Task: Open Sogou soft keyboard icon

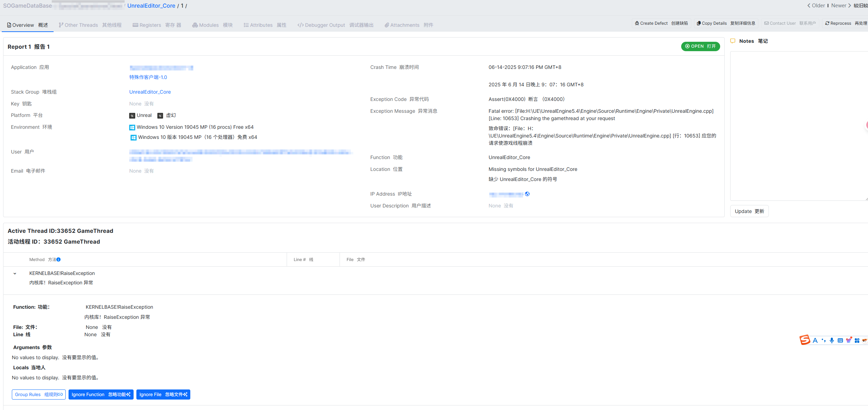Action: pyautogui.click(x=840, y=340)
